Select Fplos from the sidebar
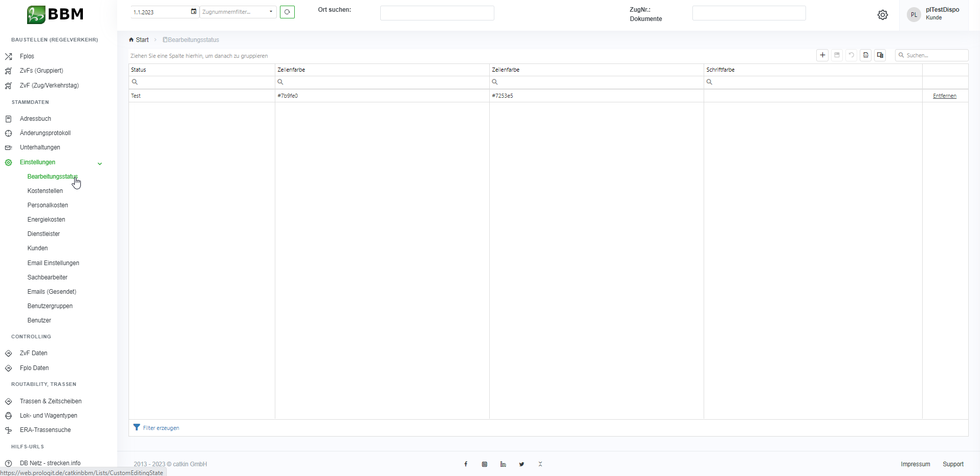Viewport: 980px width, 476px height. (x=27, y=56)
